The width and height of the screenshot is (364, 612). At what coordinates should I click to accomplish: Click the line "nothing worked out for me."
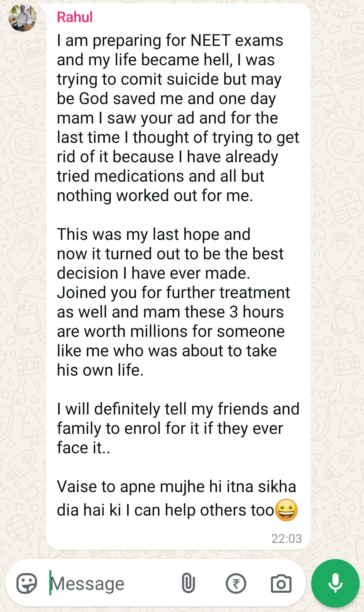(155, 196)
